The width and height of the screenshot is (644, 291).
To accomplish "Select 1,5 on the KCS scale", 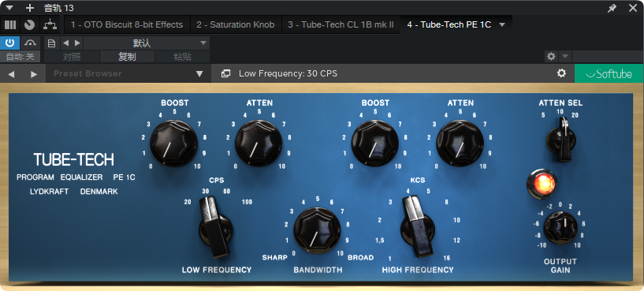I will point(379,241).
